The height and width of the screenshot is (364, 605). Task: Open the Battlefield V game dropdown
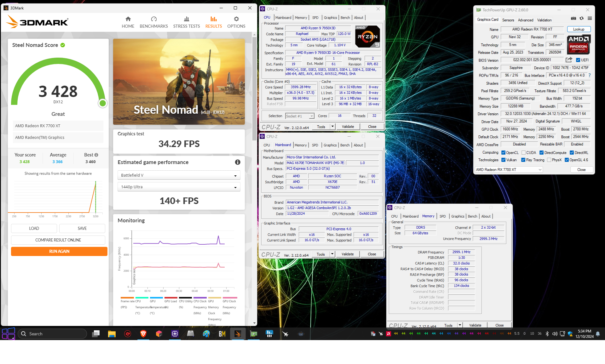(x=179, y=175)
